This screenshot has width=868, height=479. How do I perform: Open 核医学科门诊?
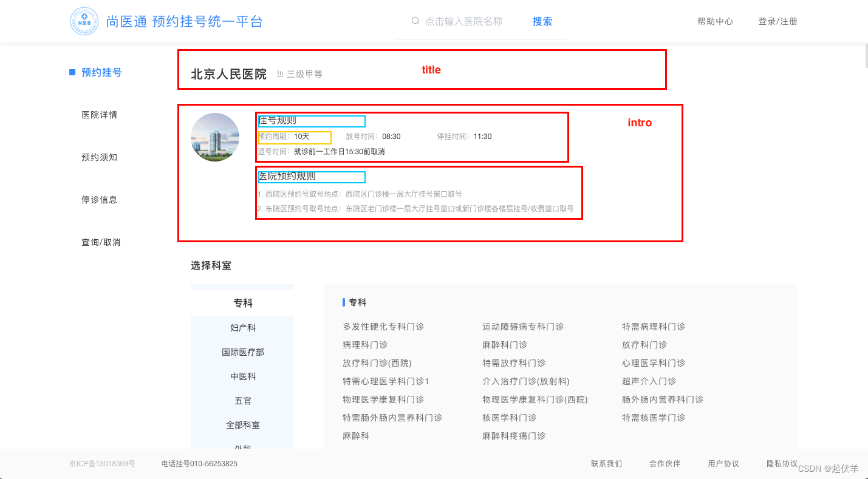[x=510, y=418]
